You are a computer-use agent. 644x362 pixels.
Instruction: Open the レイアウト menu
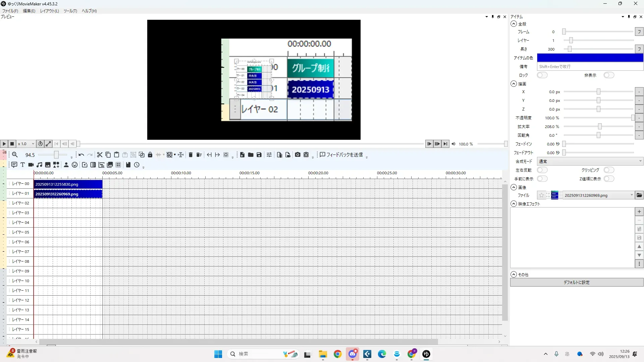click(x=49, y=11)
